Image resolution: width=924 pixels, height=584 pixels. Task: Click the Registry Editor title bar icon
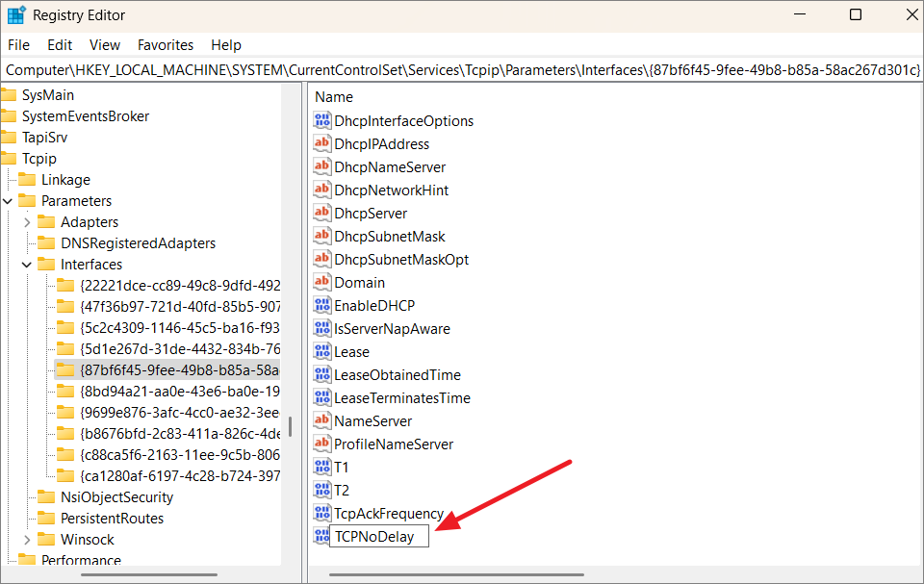[13, 14]
